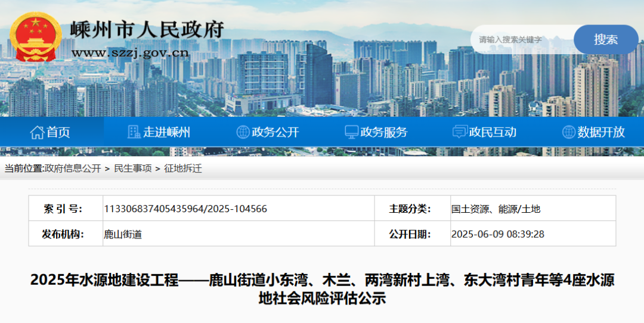The height and width of the screenshot is (323, 644).
Task: Follow the 征地拆迁 breadcrumb link
Action: click(183, 169)
